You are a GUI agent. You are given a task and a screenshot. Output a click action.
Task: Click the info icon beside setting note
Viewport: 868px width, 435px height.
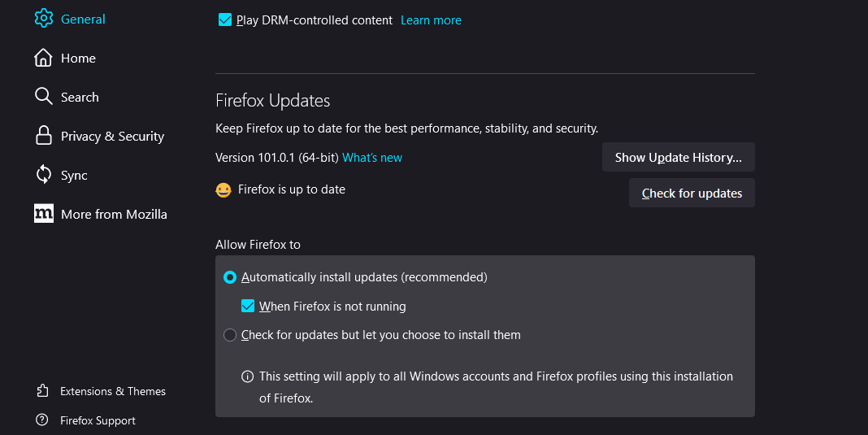click(x=247, y=376)
